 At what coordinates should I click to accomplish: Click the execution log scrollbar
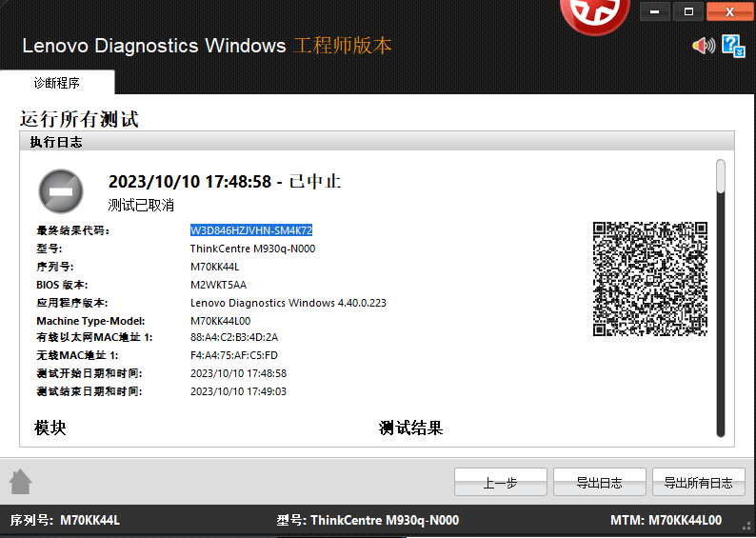tap(721, 298)
